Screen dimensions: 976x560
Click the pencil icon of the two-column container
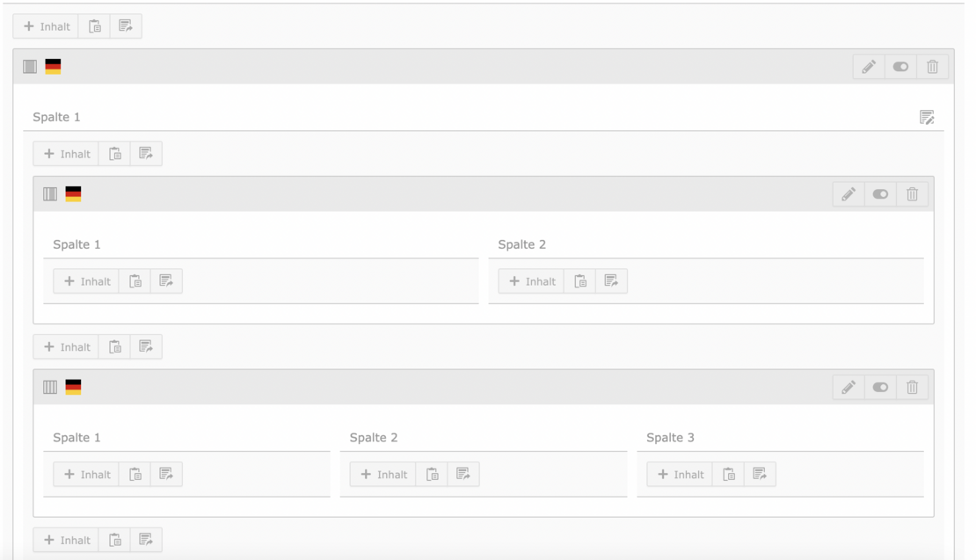tap(848, 193)
